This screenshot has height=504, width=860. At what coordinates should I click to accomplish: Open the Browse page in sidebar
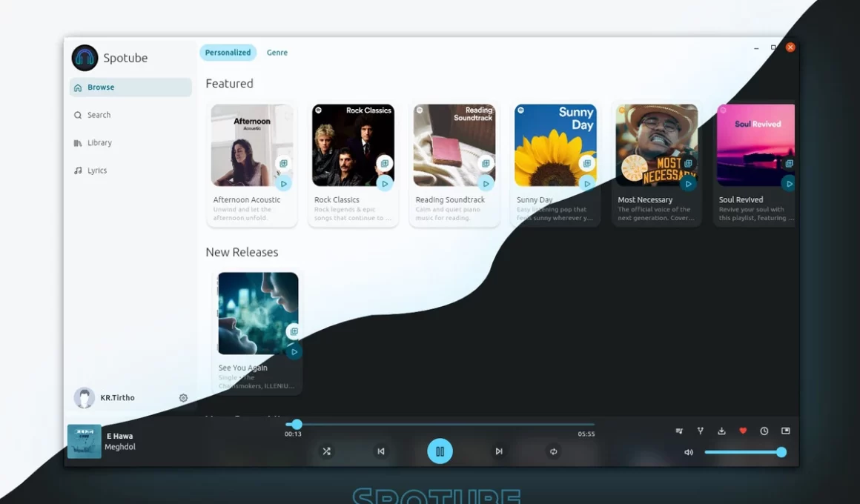click(x=130, y=87)
